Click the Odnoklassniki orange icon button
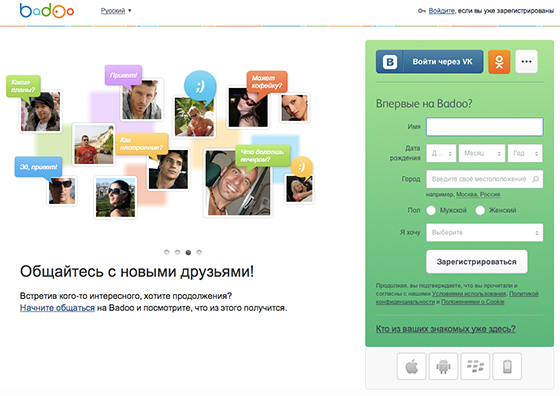This screenshot has width=560, height=396. (499, 62)
